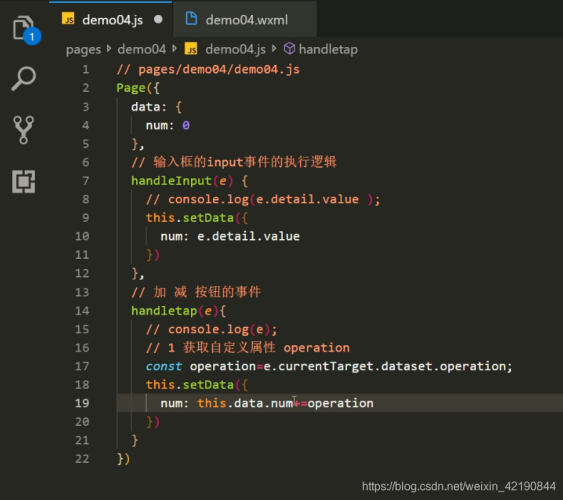Screen dimensions: 563x500
Task: Click the word operation on line 19
Action: [340, 403]
